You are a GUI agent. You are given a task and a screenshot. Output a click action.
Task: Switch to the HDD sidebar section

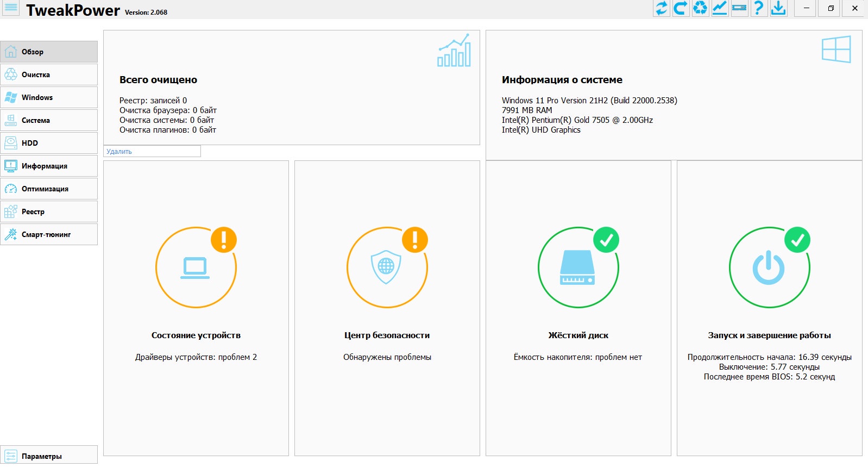click(x=49, y=143)
